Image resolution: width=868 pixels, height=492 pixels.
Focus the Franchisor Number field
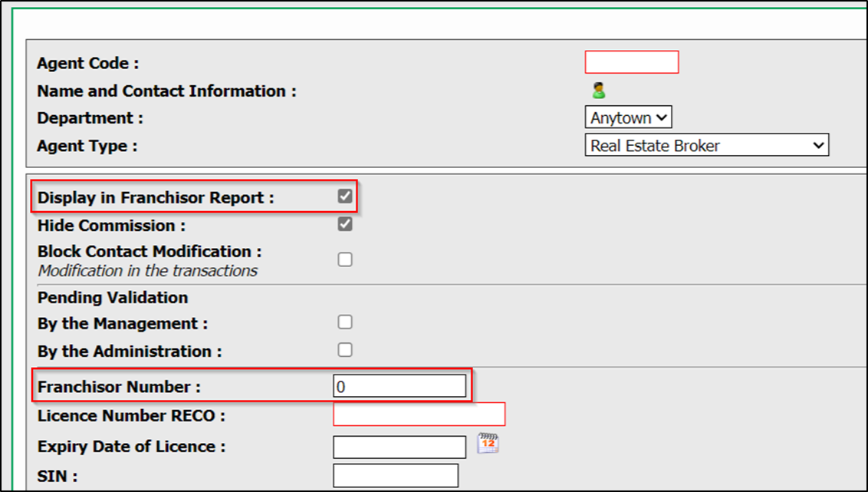point(399,386)
